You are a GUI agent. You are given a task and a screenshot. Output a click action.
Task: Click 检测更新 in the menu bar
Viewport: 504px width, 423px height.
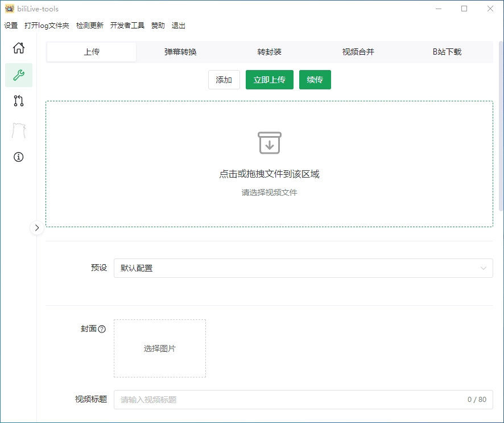click(x=90, y=26)
